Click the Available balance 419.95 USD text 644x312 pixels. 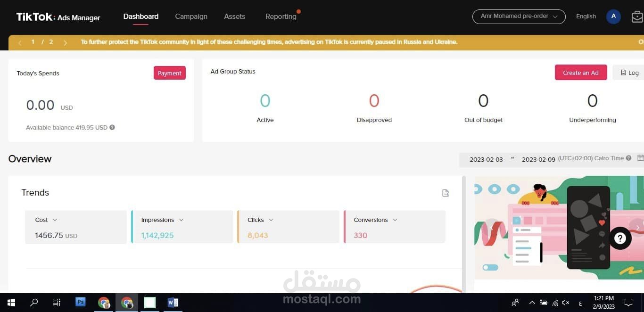(66, 127)
